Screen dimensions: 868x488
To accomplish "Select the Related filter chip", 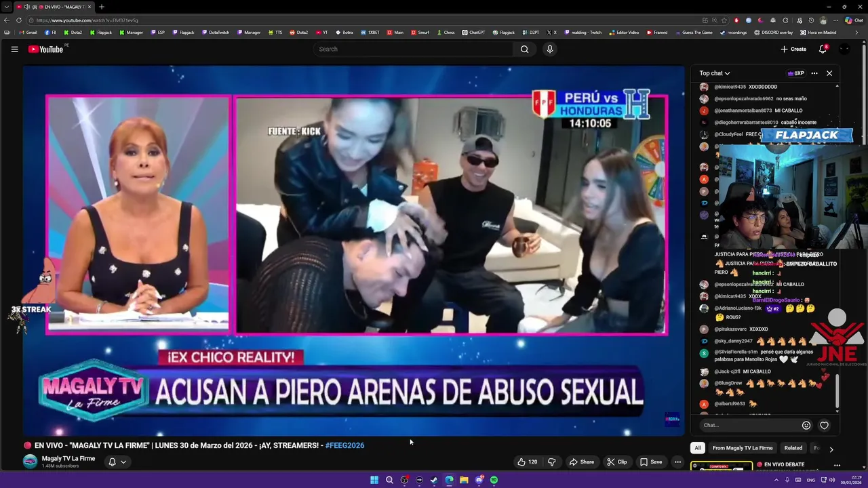I will [793, 448].
